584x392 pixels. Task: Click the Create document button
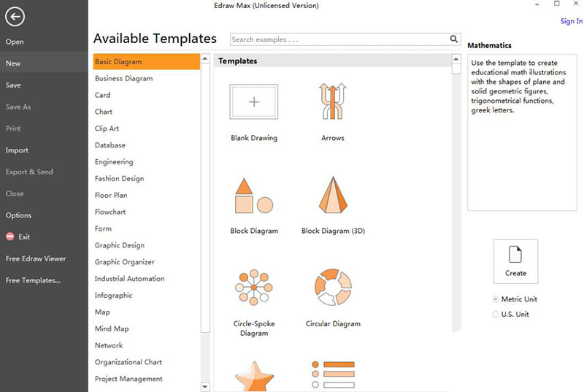point(515,261)
